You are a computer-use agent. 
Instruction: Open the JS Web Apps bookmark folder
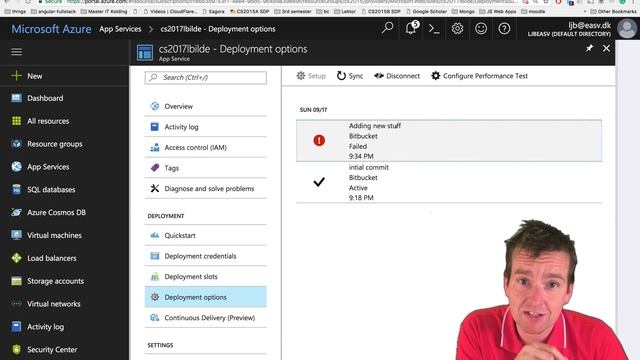tap(498, 11)
